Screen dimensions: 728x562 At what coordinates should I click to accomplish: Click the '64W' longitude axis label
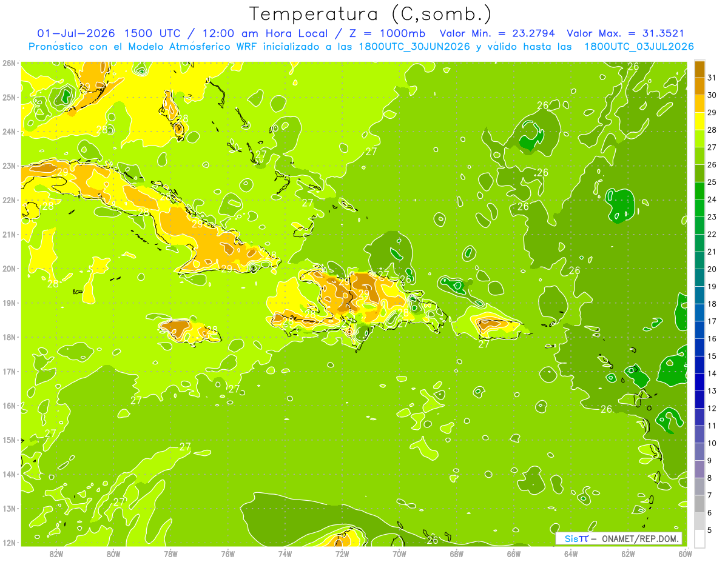tap(571, 554)
